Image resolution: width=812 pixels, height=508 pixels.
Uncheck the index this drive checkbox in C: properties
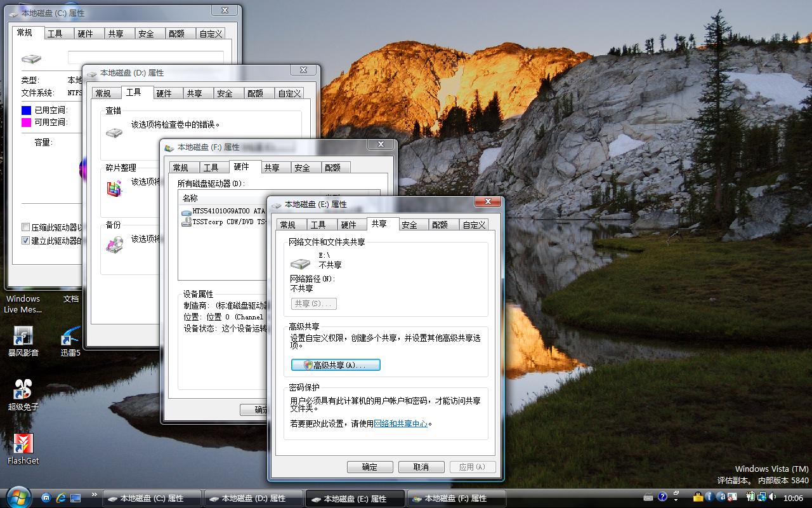pos(26,241)
